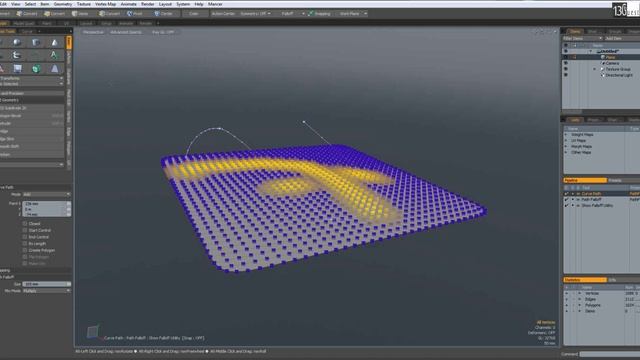Click the plus icon next to Polygons

point(566,305)
